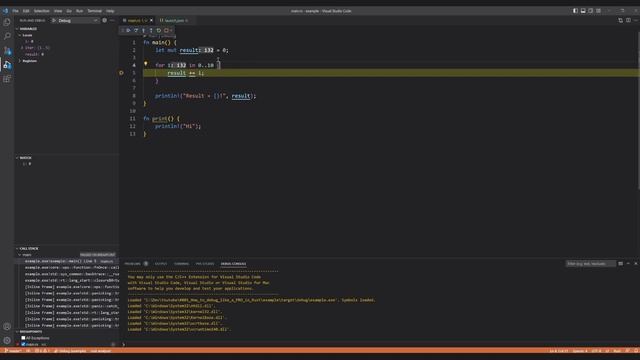Screen dimensions: 640x360
Task: Switch to the Output panel tab
Action: click(161, 264)
